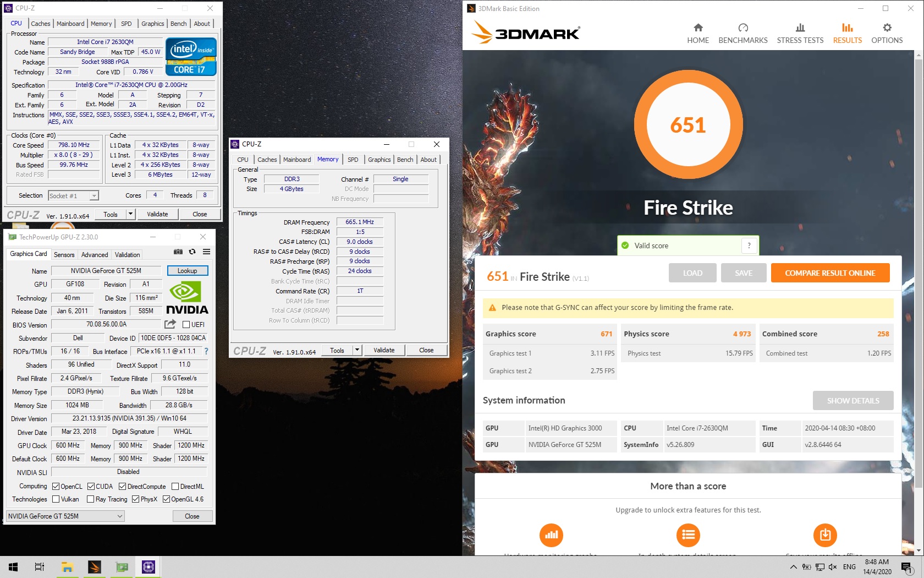Click the GPU Name field NVIDIA GeForce GT 525M

click(x=106, y=271)
